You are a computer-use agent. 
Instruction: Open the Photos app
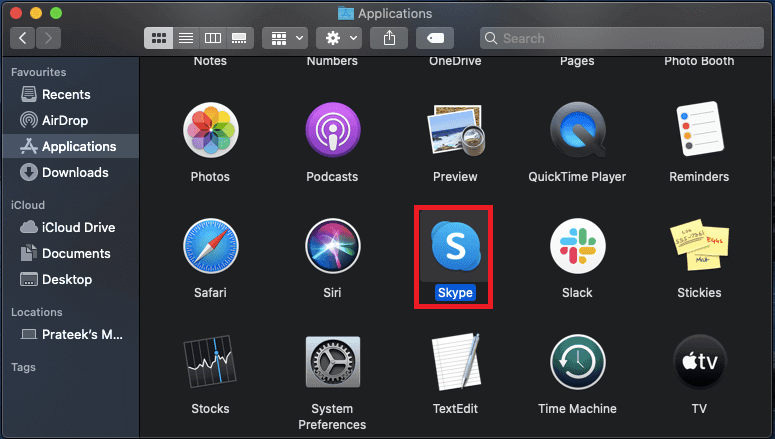click(x=210, y=131)
